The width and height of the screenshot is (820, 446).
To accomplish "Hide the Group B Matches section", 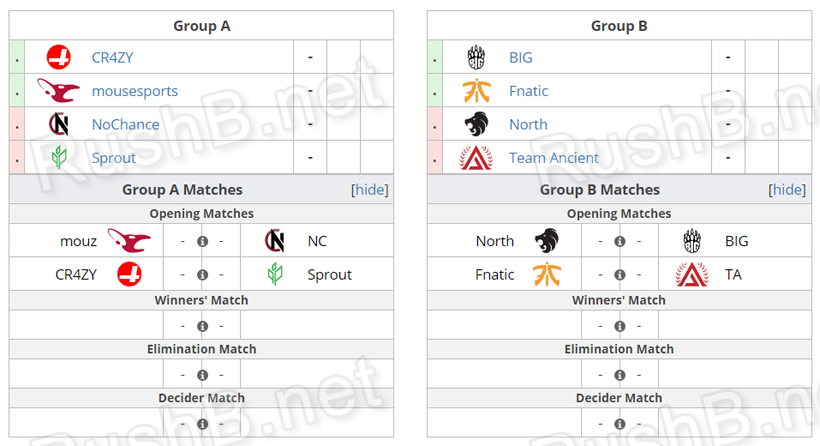I will tap(787, 190).
